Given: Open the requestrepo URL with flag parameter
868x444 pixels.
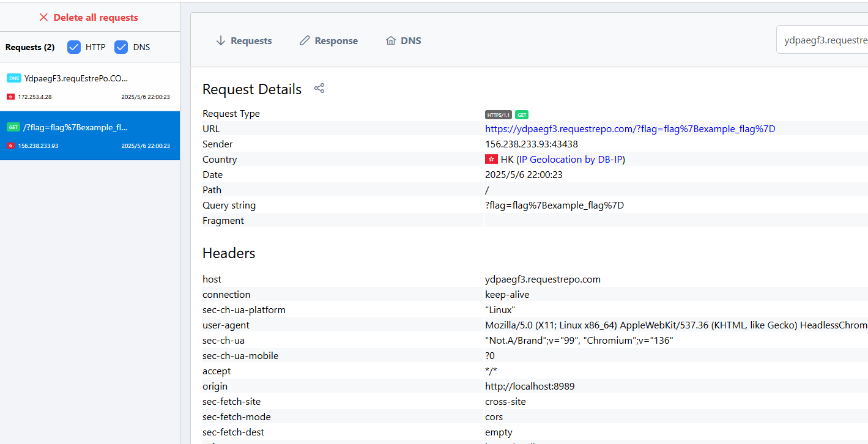Looking at the screenshot, I should tap(630, 129).
